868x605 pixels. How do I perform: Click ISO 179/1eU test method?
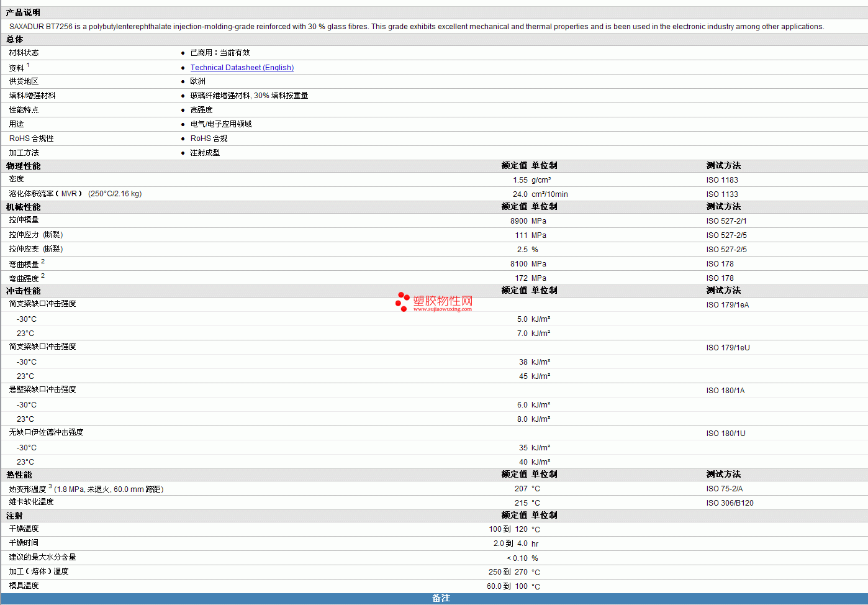(728, 348)
